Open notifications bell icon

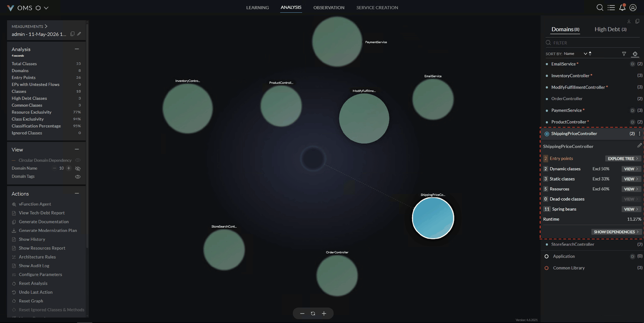coord(622,7)
